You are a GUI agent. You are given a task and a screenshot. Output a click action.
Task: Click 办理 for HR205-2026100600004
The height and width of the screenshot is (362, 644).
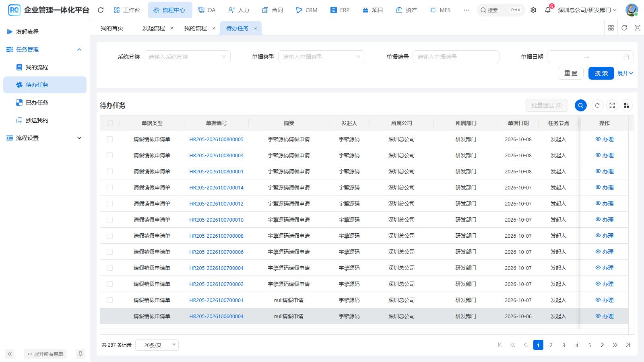[605, 316]
